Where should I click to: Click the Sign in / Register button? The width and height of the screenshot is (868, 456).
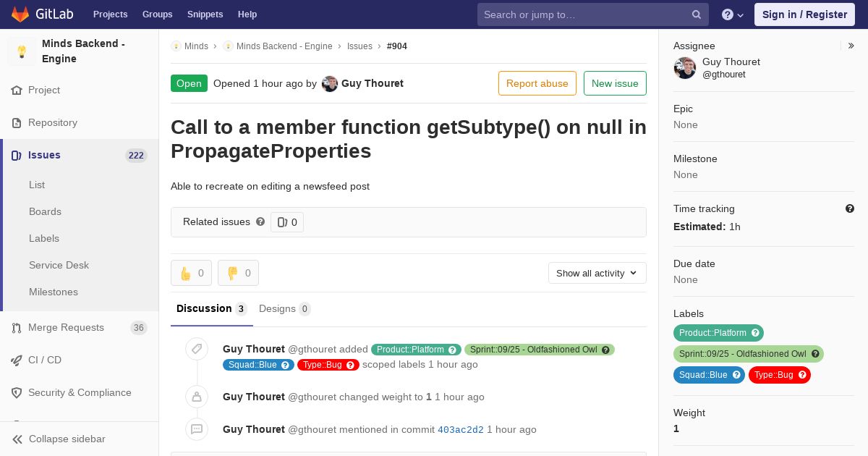(804, 14)
